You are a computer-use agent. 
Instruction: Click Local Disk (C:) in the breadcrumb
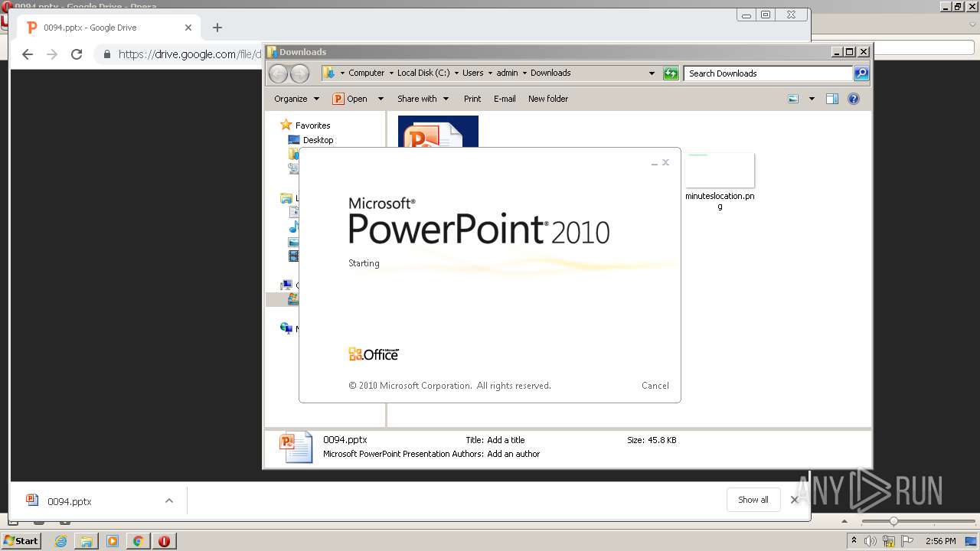[x=423, y=73]
